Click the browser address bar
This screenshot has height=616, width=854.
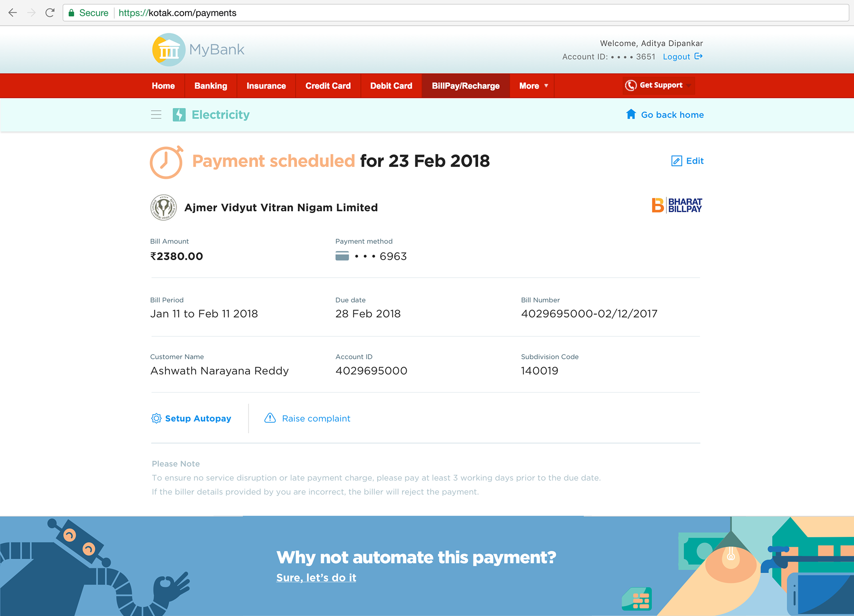455,13
